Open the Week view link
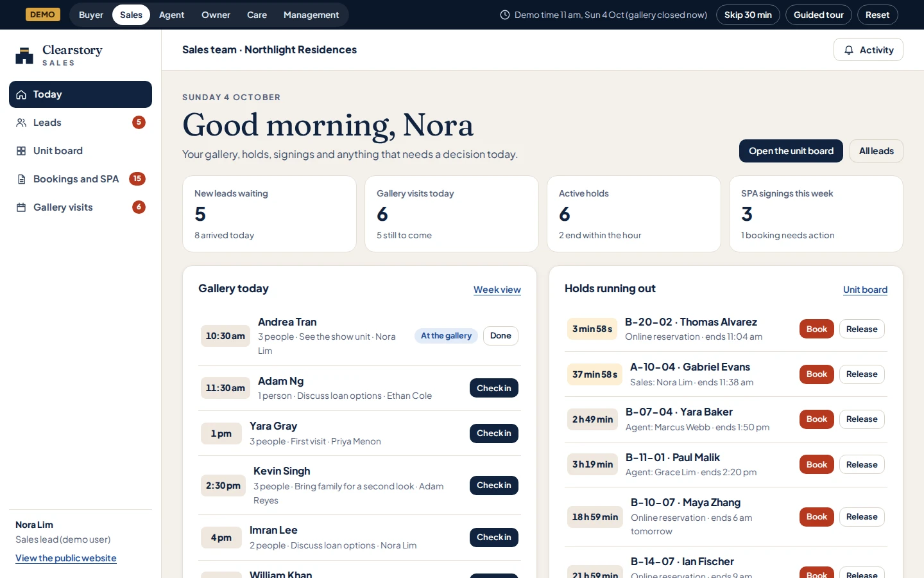The width and height of the screenshot is (924, 578). 497,290
